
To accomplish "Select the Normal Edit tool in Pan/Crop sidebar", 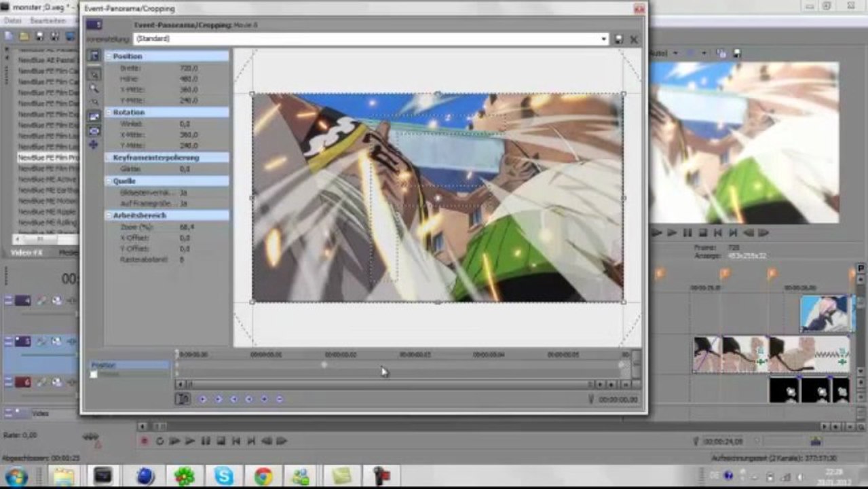I will coord(94,73).
